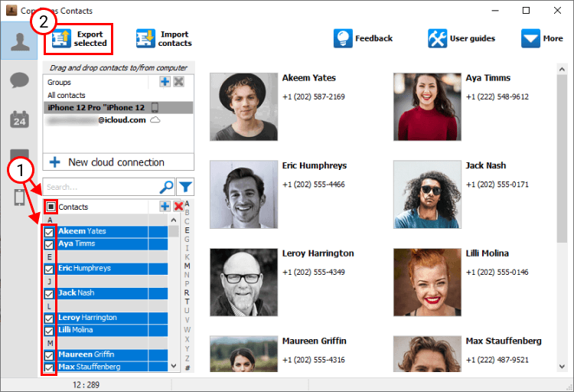The width and height of the screenshot is (574, 392).
Task: Uncheck Maureen Griffin checkbox
Action: coord(49,355)
